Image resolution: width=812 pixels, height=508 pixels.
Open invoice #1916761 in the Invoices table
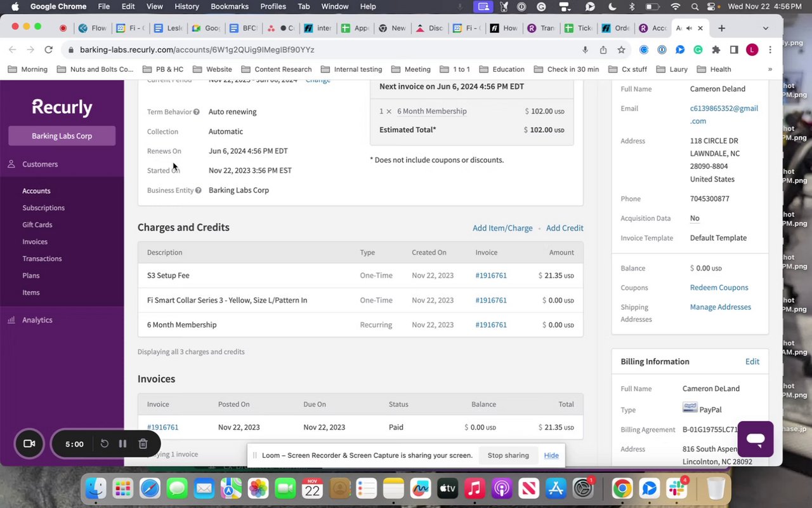(x=162, y=427)
